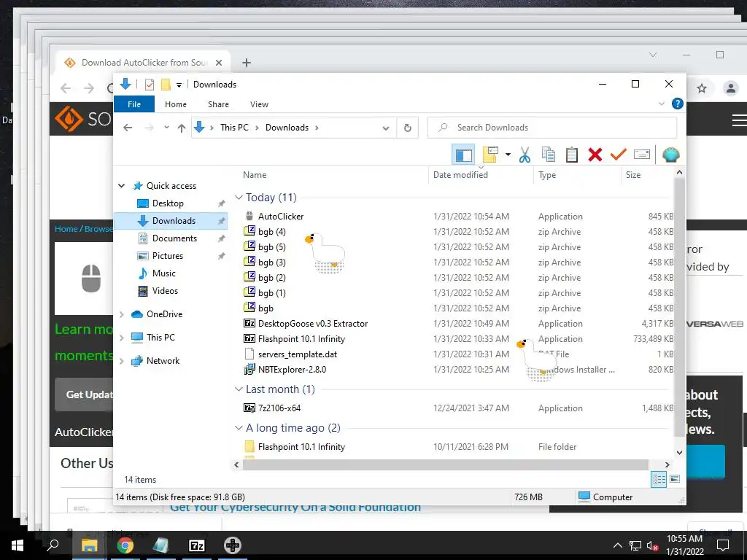Click New folder icon in title bar

pos(166,85)
